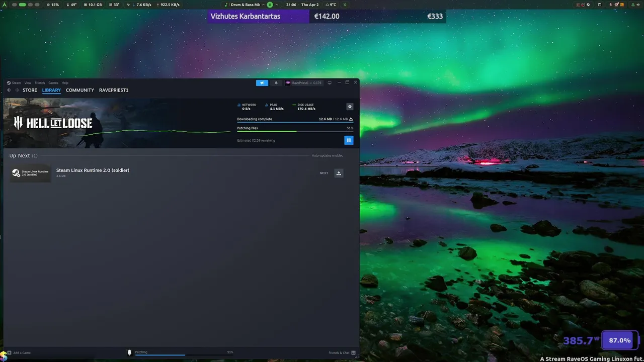Click the Hell Let Loose icon in bottom bar
The width and height of the screenshot is (644, 362).
coord(130,352)
